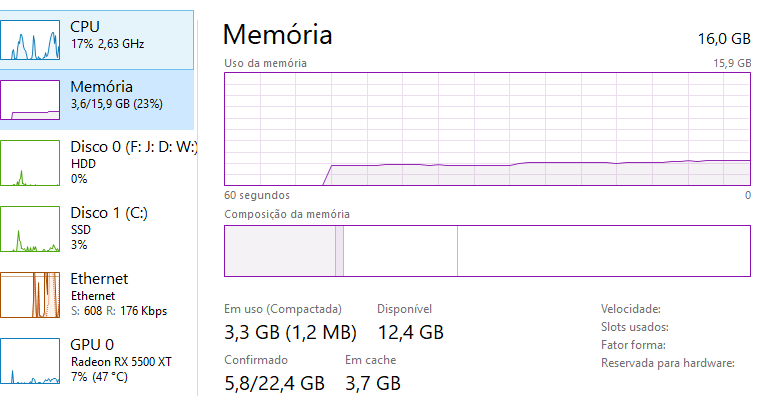This screenshot has height=396, width=760.
Task: Open the Disco 0 HDD graph thumbnail
Action: coord(30,163)
